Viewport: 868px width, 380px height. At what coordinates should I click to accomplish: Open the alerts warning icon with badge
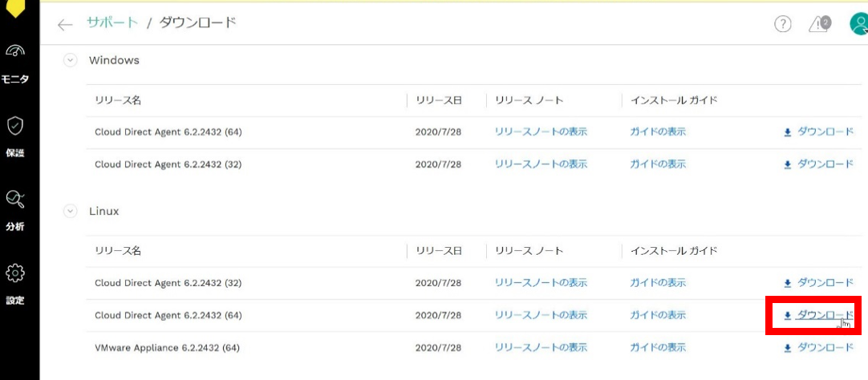tap(818, 24)
